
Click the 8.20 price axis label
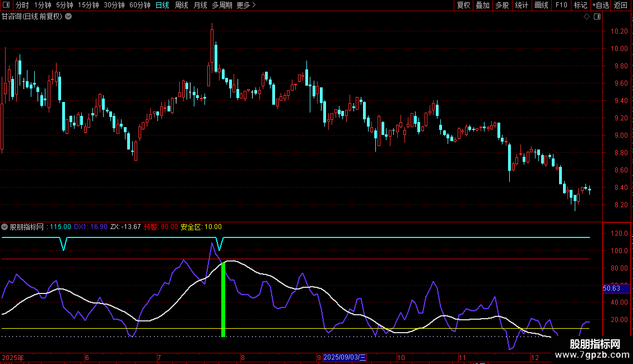pos(621,204)
